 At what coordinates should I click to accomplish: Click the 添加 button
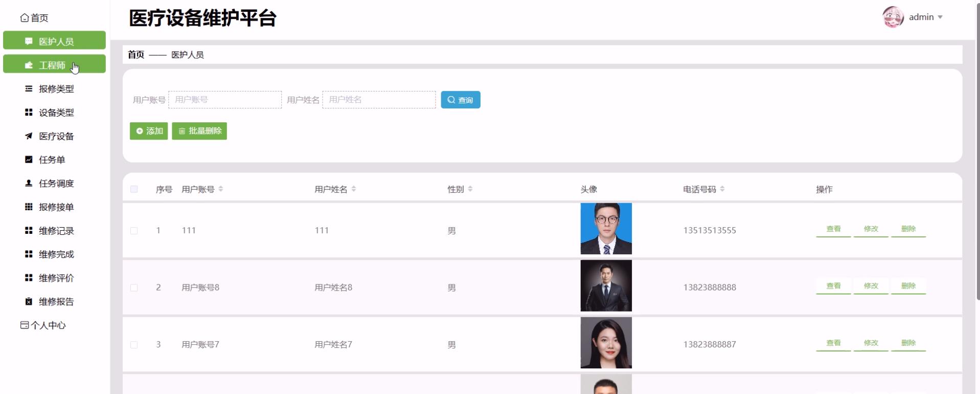[x=149, y=131]
